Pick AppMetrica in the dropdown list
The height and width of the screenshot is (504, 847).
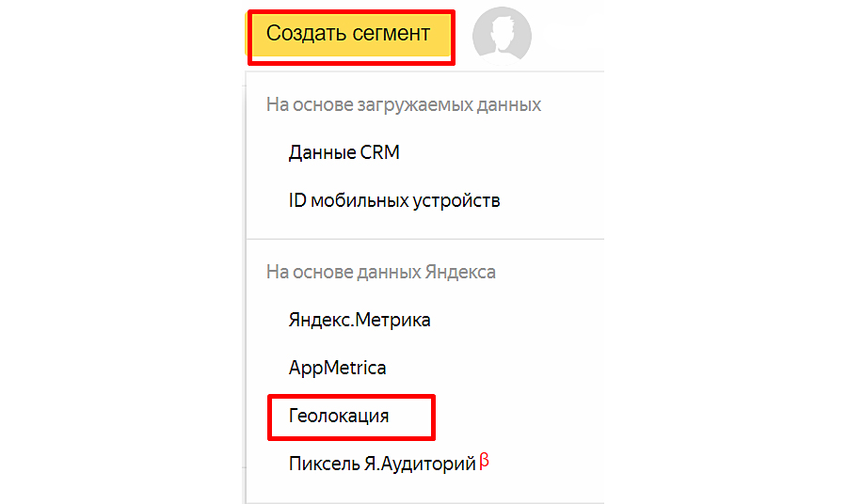[x=337, y=368]
